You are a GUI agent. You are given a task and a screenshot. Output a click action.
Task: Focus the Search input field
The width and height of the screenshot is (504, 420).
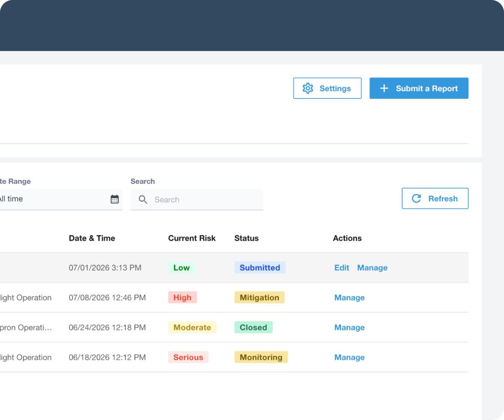point(197,199)
